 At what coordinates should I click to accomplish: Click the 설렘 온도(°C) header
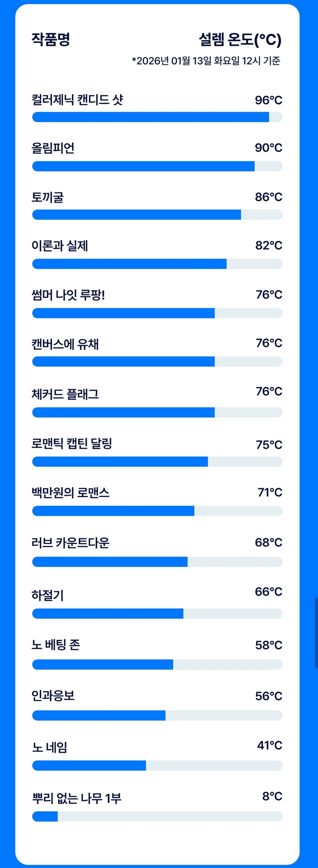(x=240, y=40)
